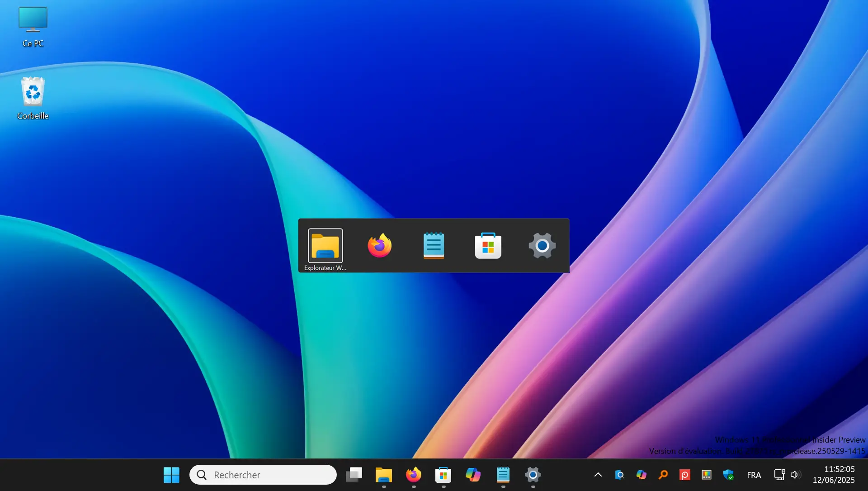Viewport: 868px width, 491px height.
Task: Expand the hidden system tray icons chevron
Action: point(598,475)
